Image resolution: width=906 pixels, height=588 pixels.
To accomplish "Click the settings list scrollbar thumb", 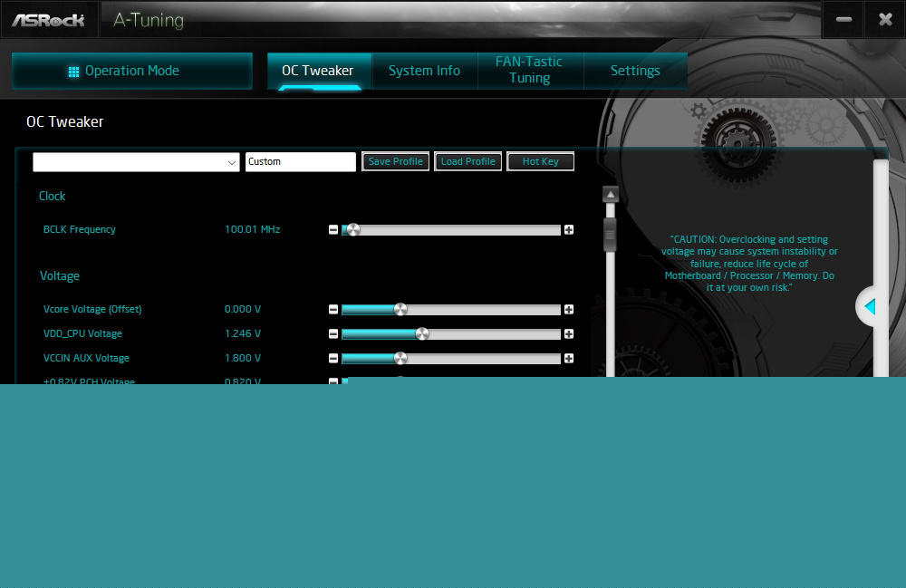I will pyautogui.click(x=610, y=235).
